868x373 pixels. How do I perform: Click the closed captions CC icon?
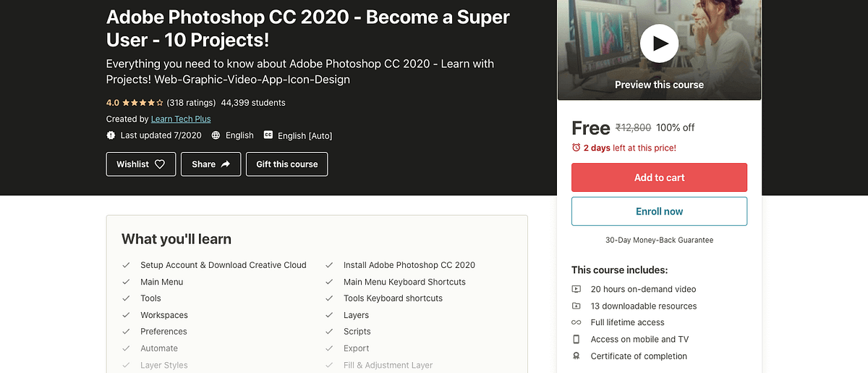click(268, 135)
